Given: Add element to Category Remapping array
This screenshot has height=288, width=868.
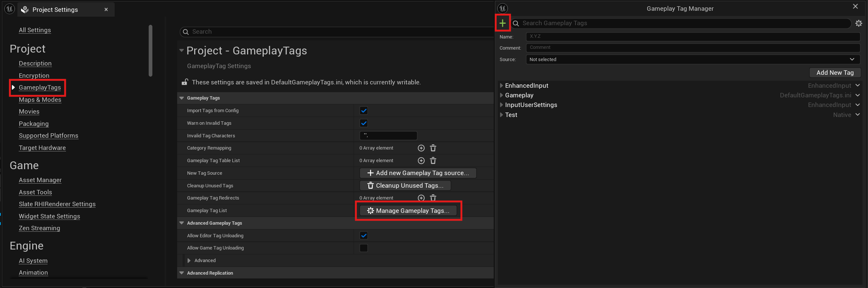Looking at the screenshot, I should pyautogui.click(x=421, y=148).
